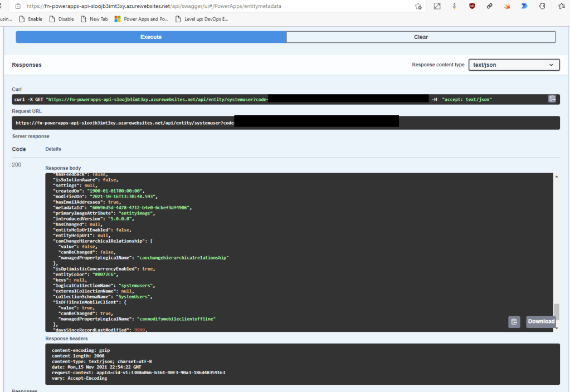The image size is (570, 392).
Task: Open the browser extensions puzzle icon
Action: pos(542,6)
